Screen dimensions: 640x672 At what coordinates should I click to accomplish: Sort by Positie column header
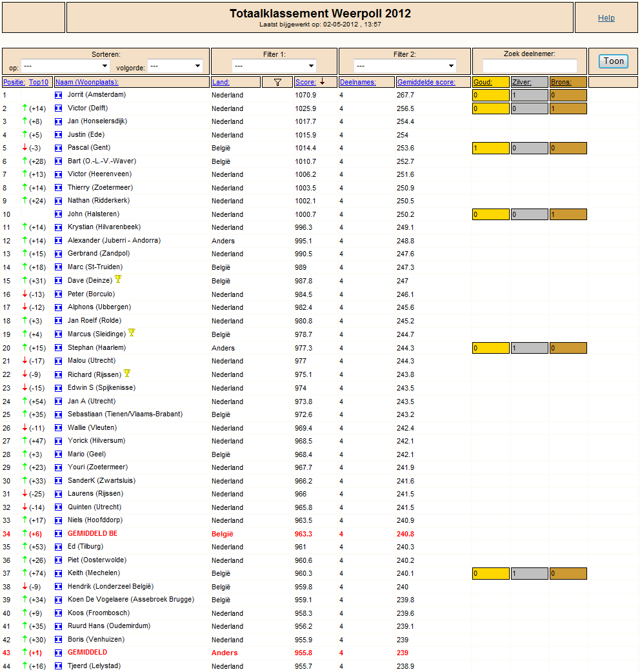pos(14,82)
